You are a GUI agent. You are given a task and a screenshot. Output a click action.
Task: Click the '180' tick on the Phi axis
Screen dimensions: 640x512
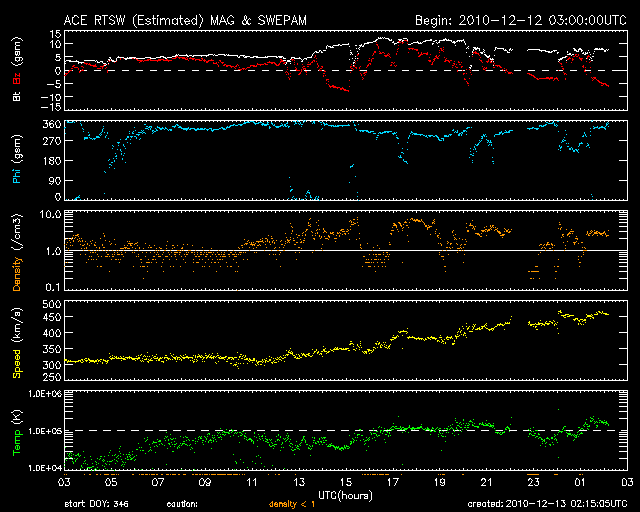click(52, 161)
